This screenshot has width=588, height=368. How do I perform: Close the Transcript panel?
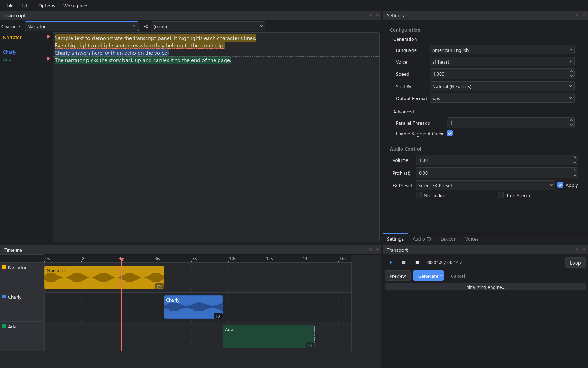point(377,15)
